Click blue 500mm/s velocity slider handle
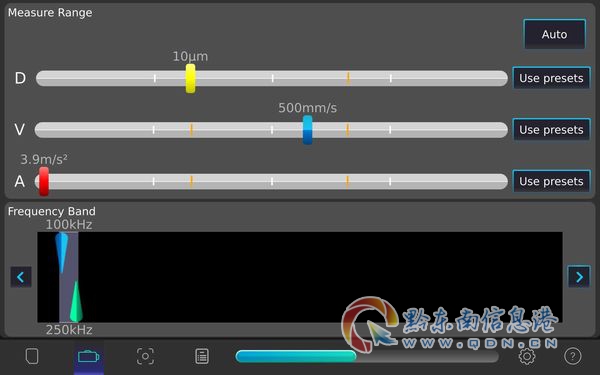This screenshot has width=600, height=375. point(308,130)
